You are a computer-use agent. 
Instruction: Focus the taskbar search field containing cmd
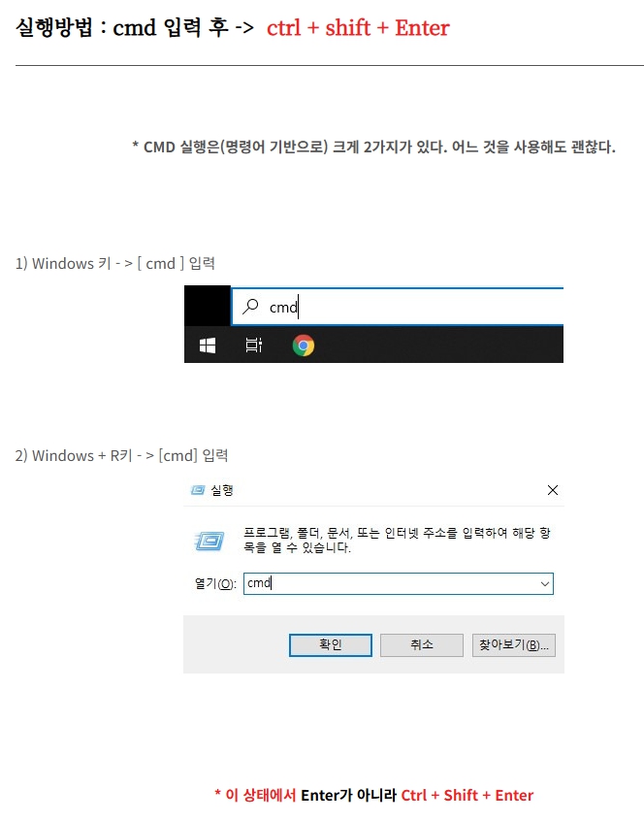tap(398, 307)
